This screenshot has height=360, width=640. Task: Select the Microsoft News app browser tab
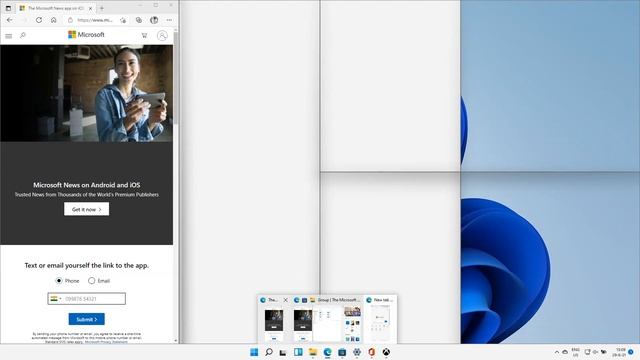pos(56,8)
